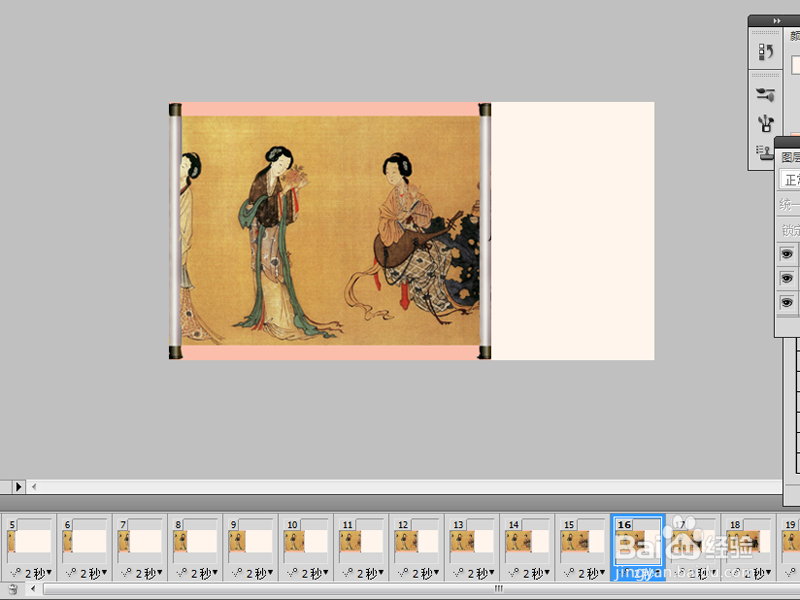Viewport: 800px width, 600px height.
Task: Select animation frame 6 thumbnail
Action: tap(84, 540)
